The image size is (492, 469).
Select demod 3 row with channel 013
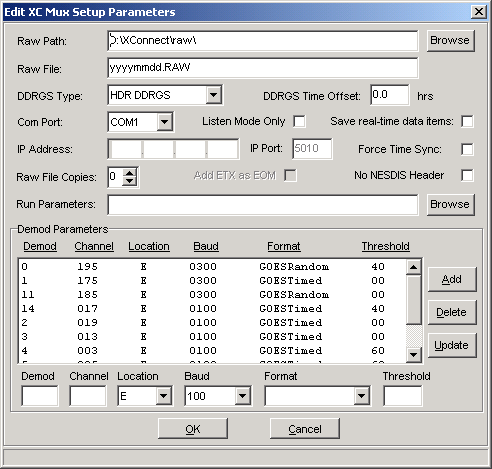(212, 337)
